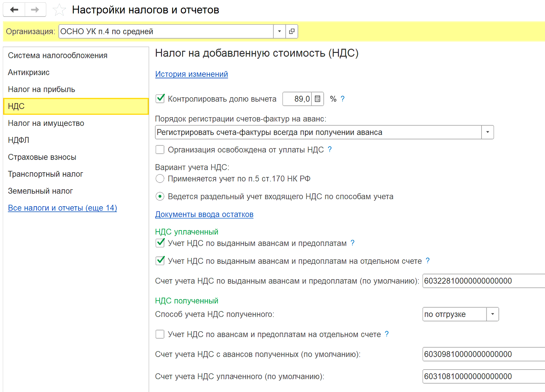The image size is (545, 392).
Task: Select the 'НДС' section
Action: coord(76,106)
